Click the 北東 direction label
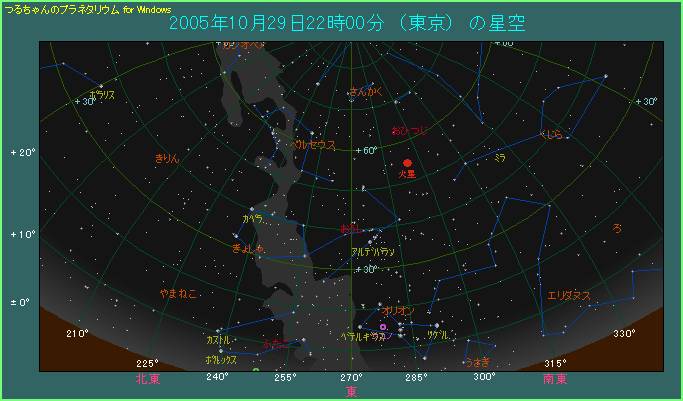This screenshot has height=401, width=683. (x=148, y=379)
